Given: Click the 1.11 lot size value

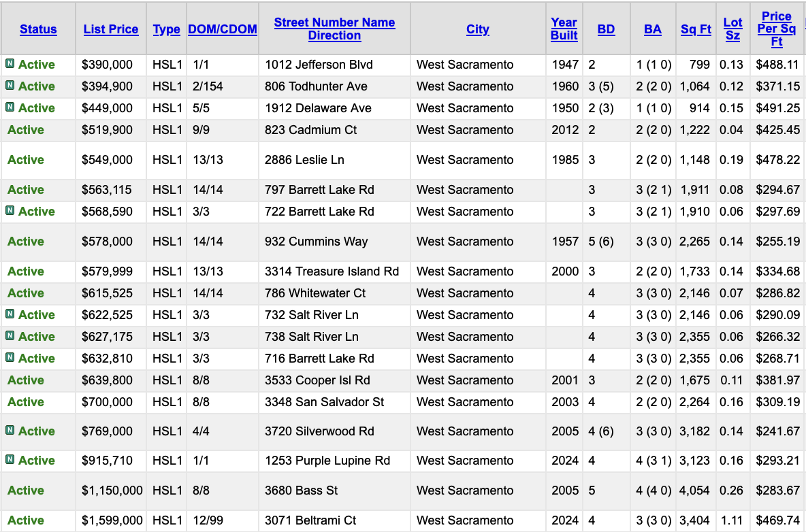Looking at the screenshot, I should pyautogui.click(x=732, y=520).
